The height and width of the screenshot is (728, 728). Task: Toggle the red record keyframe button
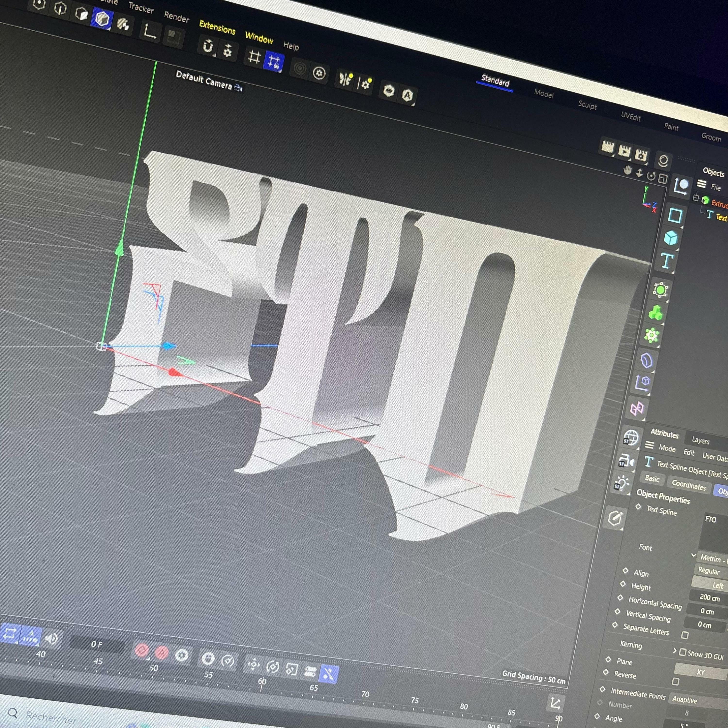pos(142,650)
